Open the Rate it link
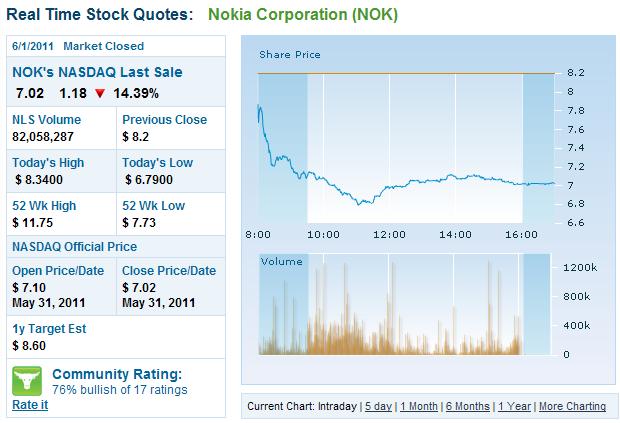 [x=29, y=405]
